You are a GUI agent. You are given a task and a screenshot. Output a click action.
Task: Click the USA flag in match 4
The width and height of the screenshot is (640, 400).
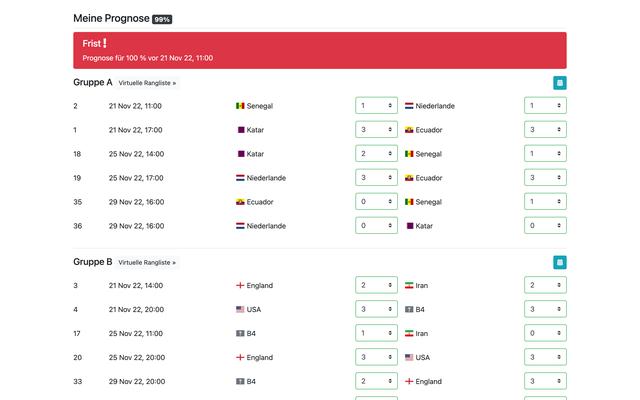(240, 310)
